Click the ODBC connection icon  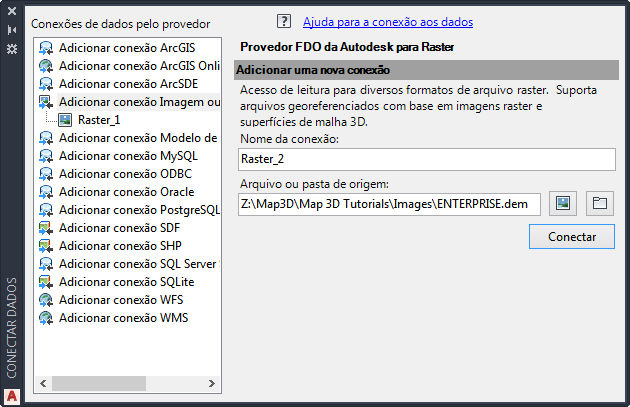tap(46, 174)
